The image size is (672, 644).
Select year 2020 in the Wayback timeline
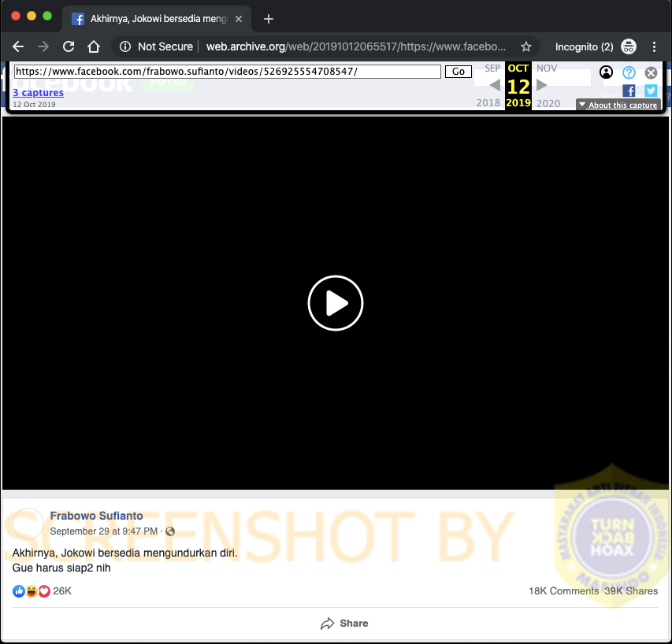548,103
